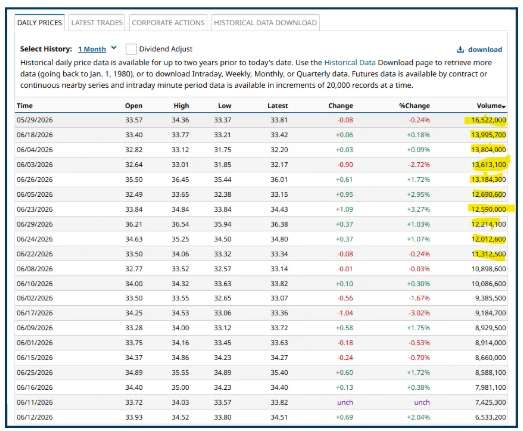Go to Historical Data Download tab
523x431 pixels.
(x=265, y=22)
